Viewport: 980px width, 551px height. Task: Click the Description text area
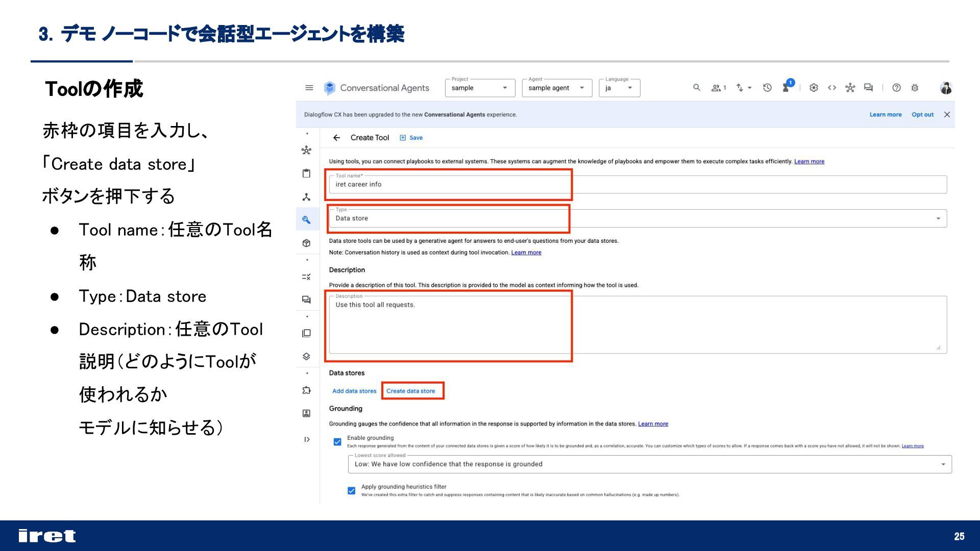click(x=638, y=324)
